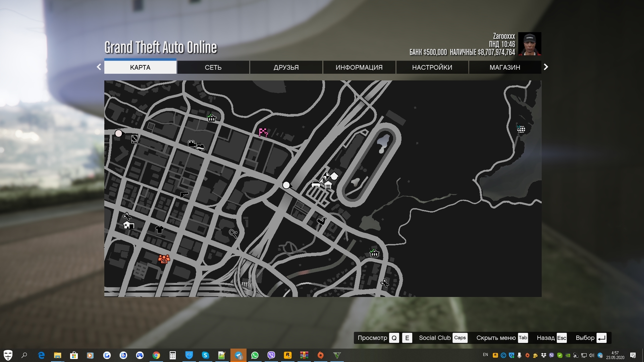This screenshot has height=362, width=644.
Task: Open the СЕТЬ tab
Action: 213,67
